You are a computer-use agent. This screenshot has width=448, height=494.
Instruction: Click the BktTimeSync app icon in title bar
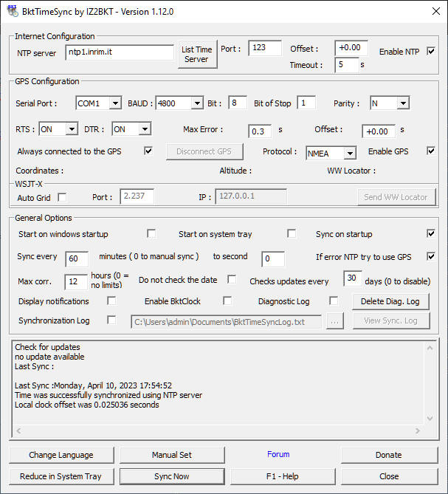tap(13, 11)
